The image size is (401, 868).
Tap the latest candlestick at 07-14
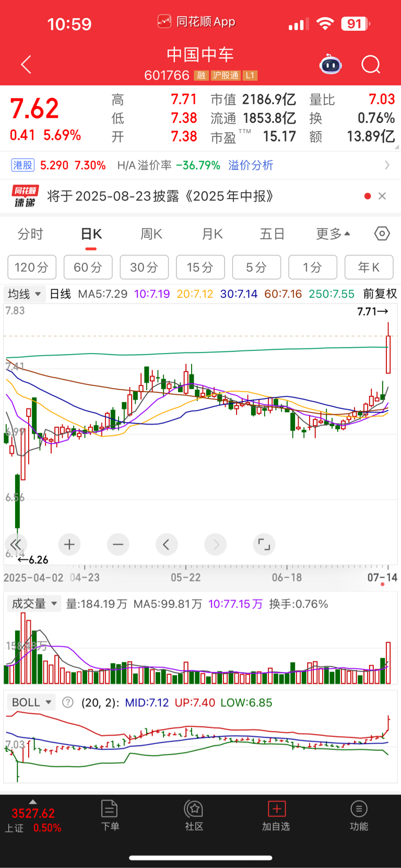[x=388, y=348]
